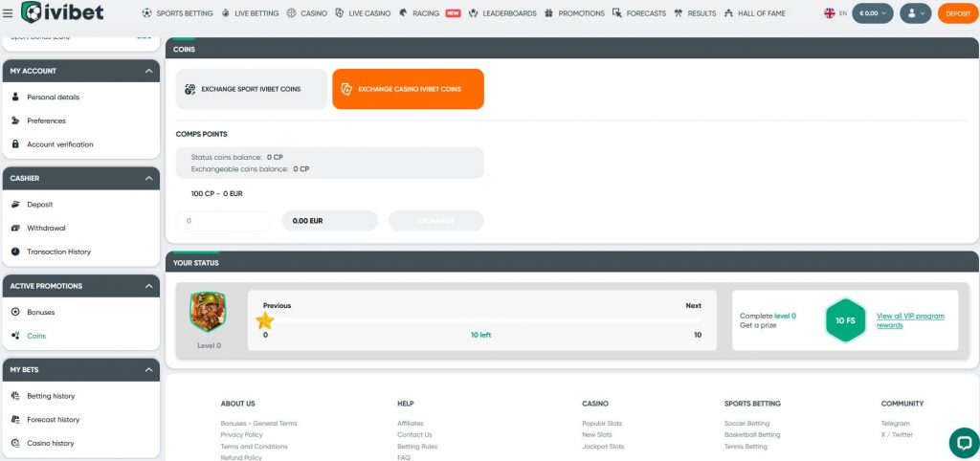Image resolution: width=980 pixels, height=461 pixels.
Task: Click the Level 0 status avatar
Action: [207, 313]
